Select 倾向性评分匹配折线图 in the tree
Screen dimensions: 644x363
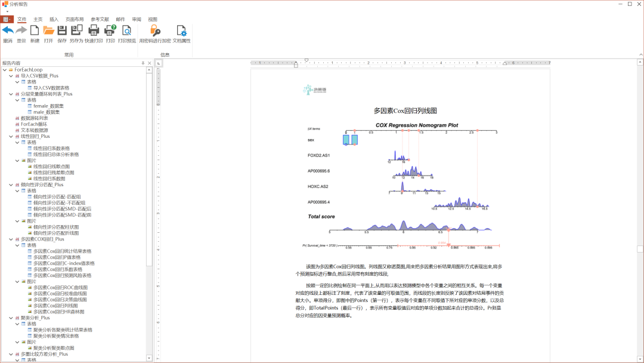pyautogui.click(x=56, y=233)
